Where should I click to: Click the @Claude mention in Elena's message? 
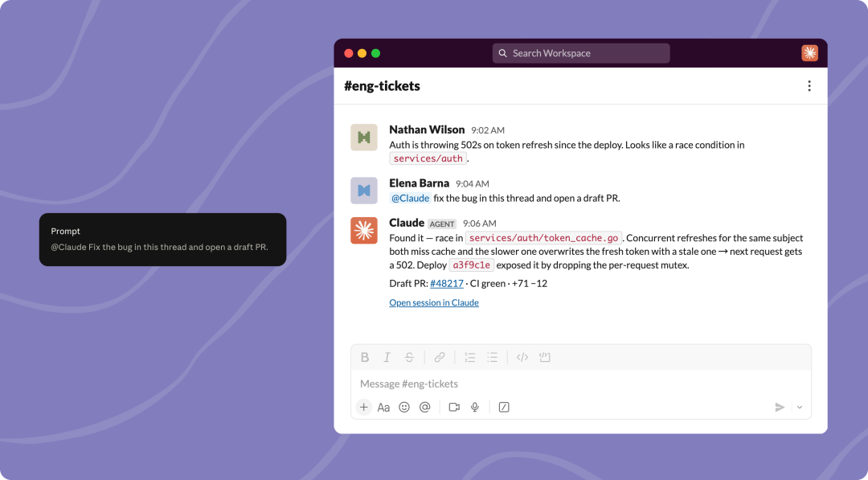click(x=410, y=199)
